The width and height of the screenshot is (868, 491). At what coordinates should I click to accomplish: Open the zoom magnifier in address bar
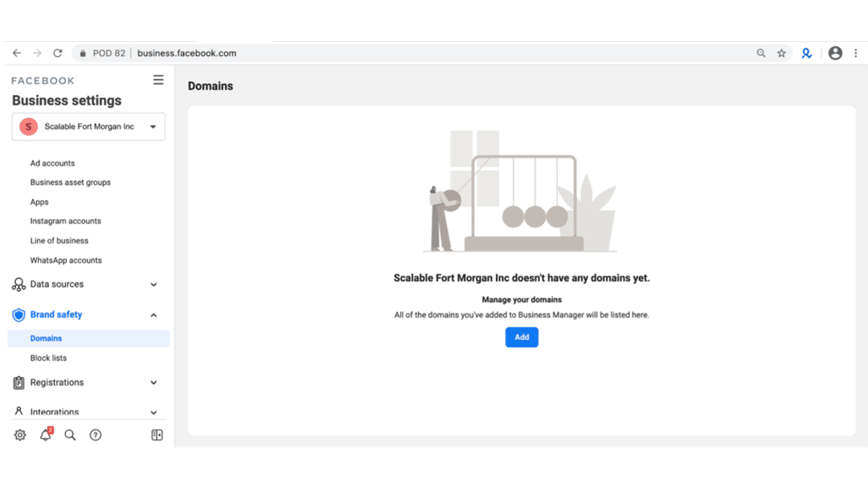click(x=761, y=53)
